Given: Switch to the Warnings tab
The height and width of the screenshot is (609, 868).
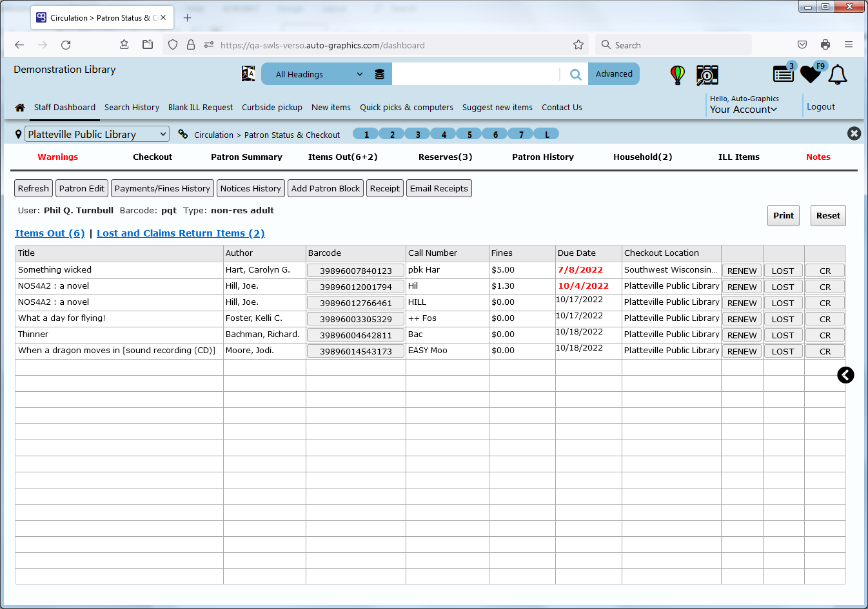Looking at the screenshot, I should [x=57, y=157].
